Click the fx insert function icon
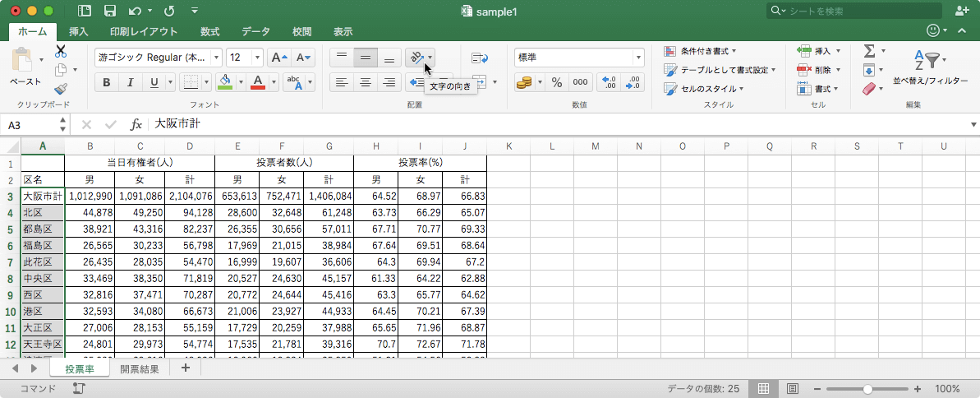Image resolution: width=980 pixels, height=398 pixels. click(136, 124)
